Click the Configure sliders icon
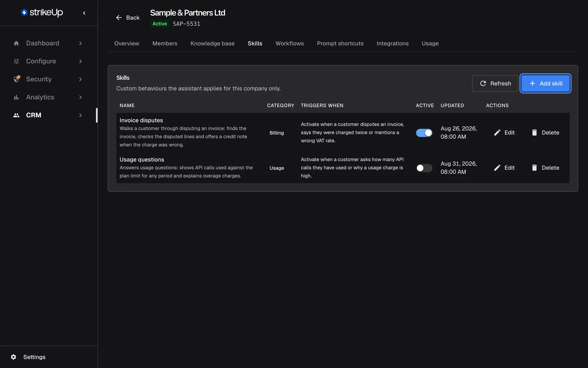Screen dimensions: 588x368 click(16, 61)
